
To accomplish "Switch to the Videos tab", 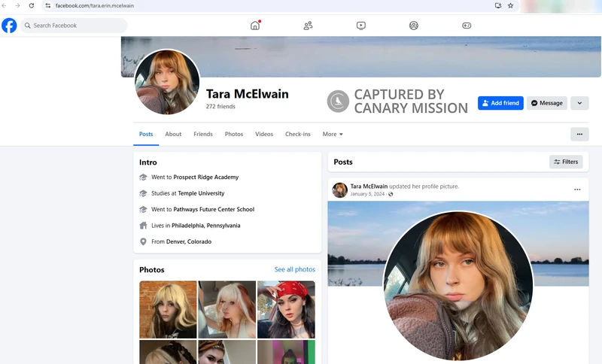I will point(264,135).
